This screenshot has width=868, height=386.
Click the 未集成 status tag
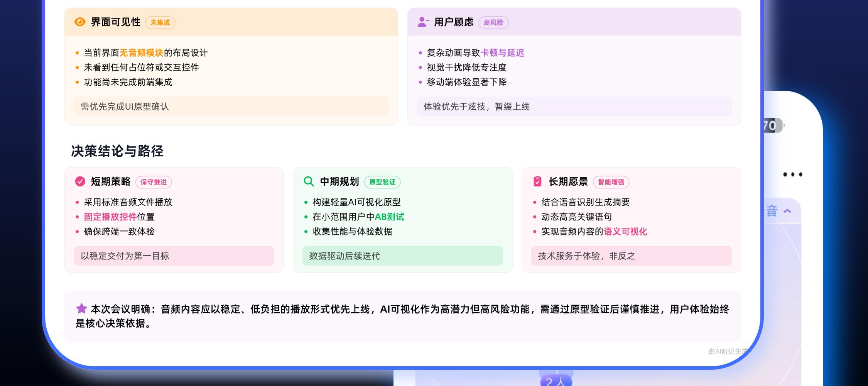[x=160, y=22]
